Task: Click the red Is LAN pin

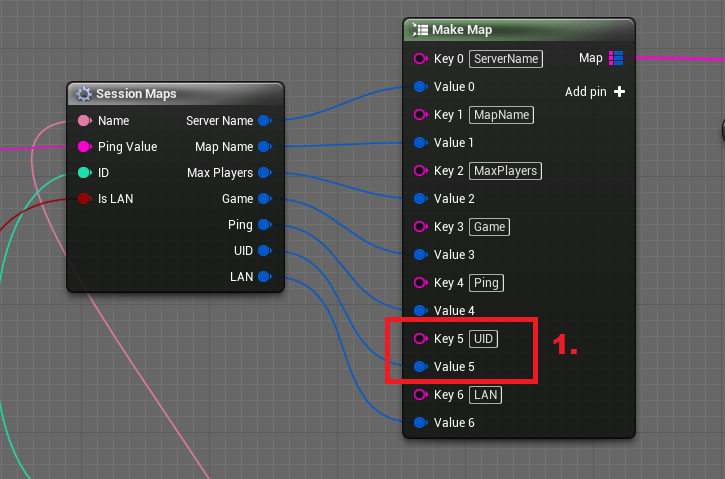Action: pos(85,198)
